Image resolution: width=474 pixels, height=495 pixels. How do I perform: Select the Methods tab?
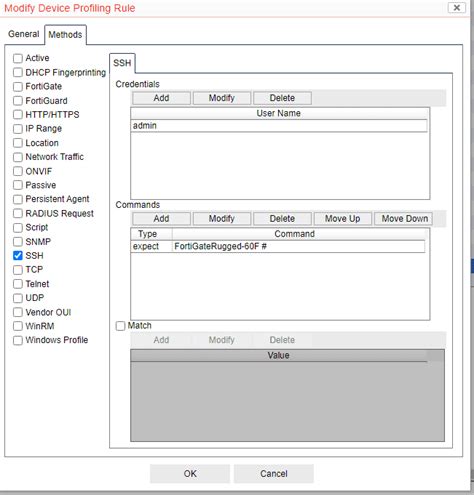(65, 34)
